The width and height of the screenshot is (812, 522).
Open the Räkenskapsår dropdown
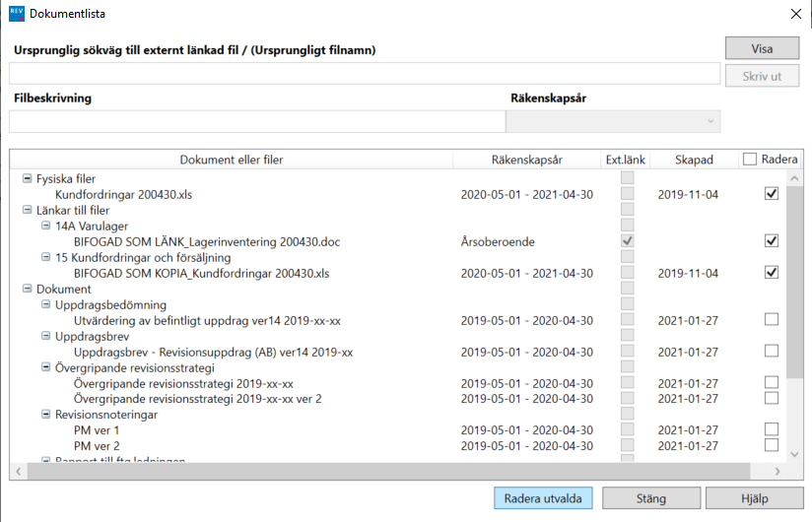(x=613, y=121)
